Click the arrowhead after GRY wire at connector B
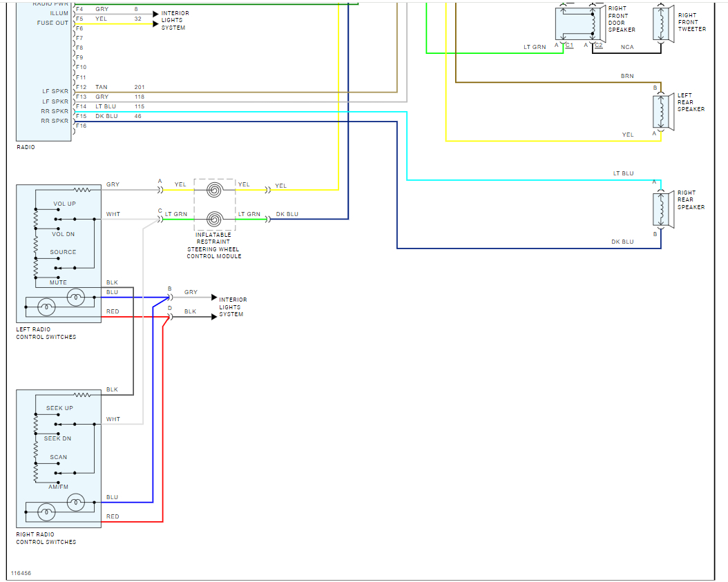The image size is (728, 582). (214, 297)
